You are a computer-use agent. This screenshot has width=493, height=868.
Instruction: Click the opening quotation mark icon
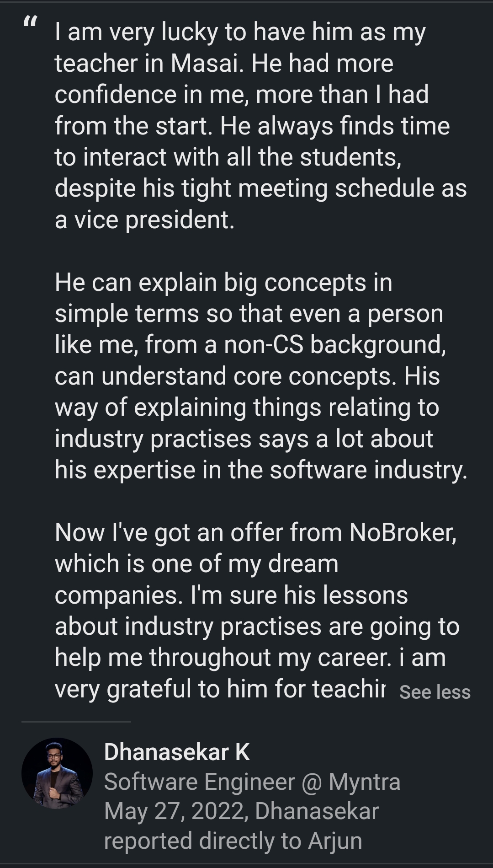(31, 21)
